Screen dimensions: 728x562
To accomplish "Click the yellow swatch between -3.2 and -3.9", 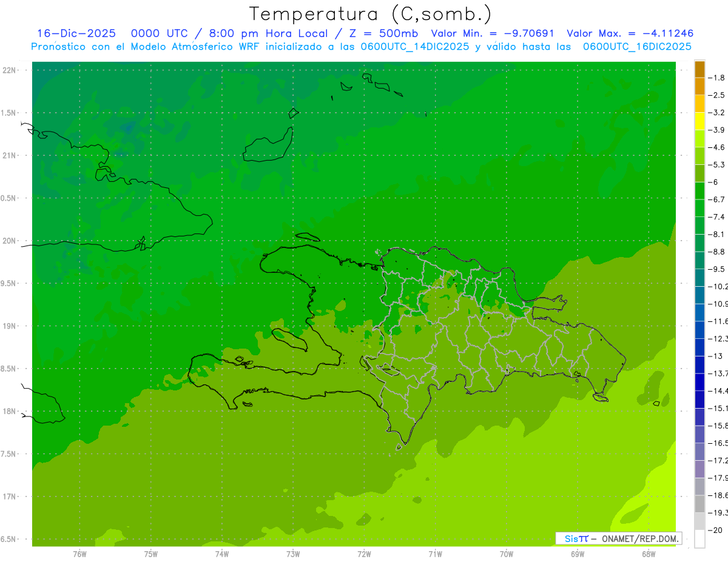I will (699, 121).
